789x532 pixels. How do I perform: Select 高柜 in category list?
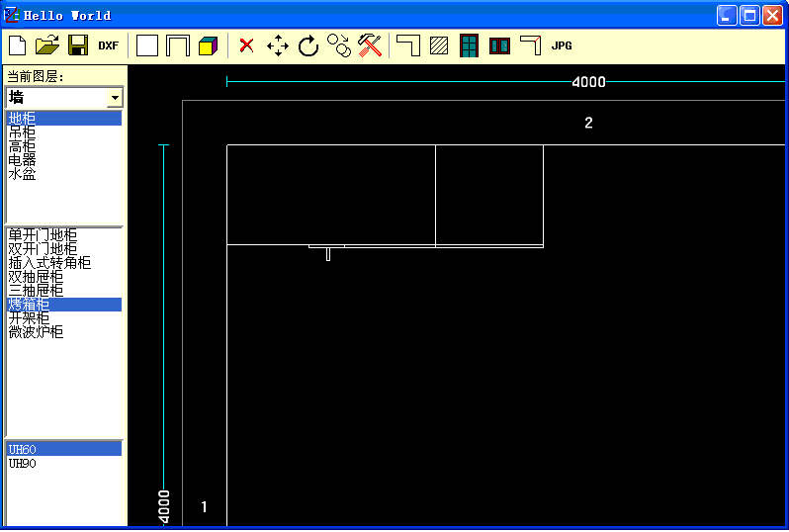[64, 146]
